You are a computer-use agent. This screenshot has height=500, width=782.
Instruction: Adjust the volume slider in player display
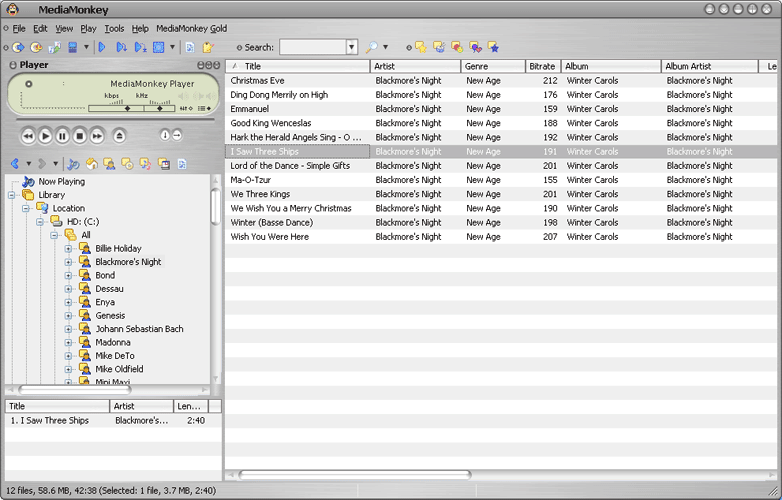click(x=116, y=108)
